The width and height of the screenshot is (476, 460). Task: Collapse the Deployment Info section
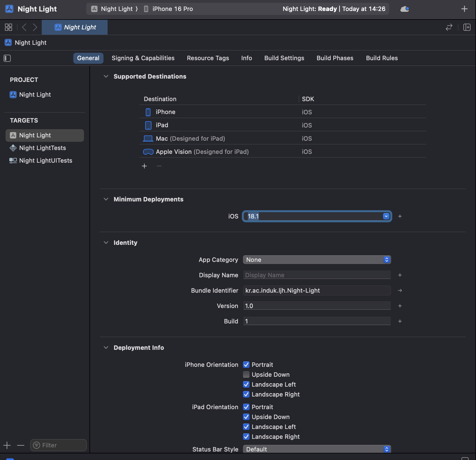(x=106, y=348)
